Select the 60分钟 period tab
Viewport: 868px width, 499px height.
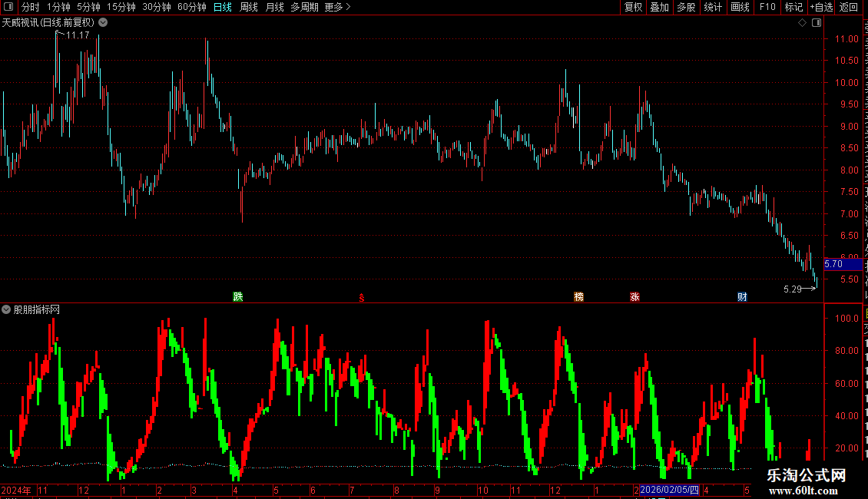[x=191, y=7]
